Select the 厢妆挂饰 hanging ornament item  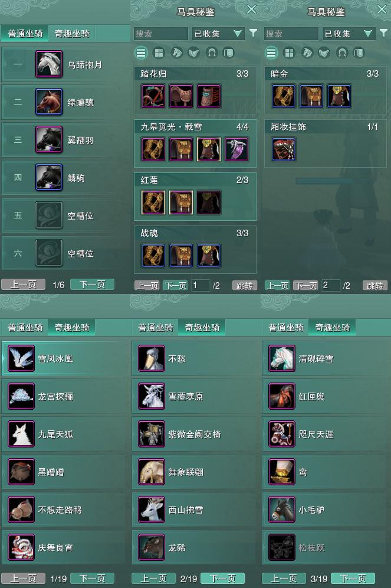pos(284,149)
